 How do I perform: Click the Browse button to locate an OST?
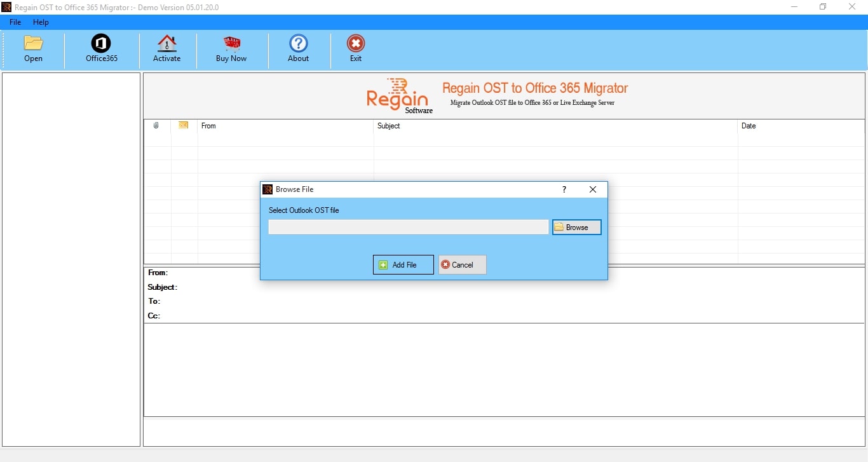pos(576,227)
